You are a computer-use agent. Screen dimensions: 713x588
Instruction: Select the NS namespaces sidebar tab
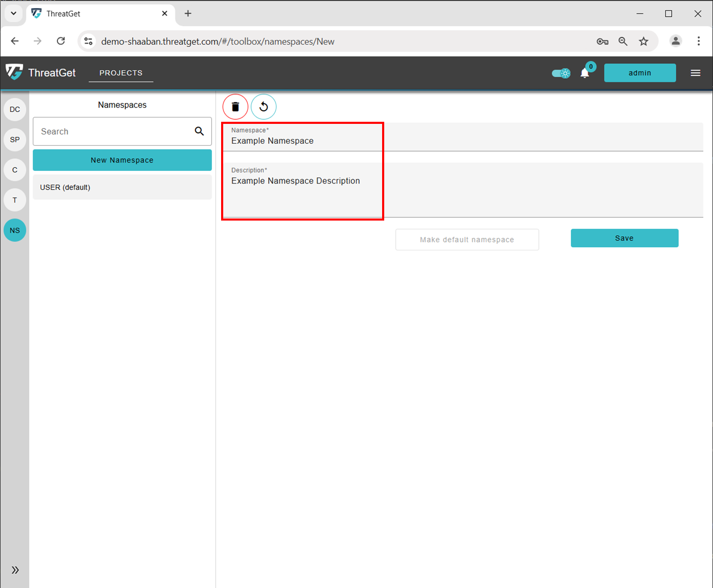tap(15, 230)
